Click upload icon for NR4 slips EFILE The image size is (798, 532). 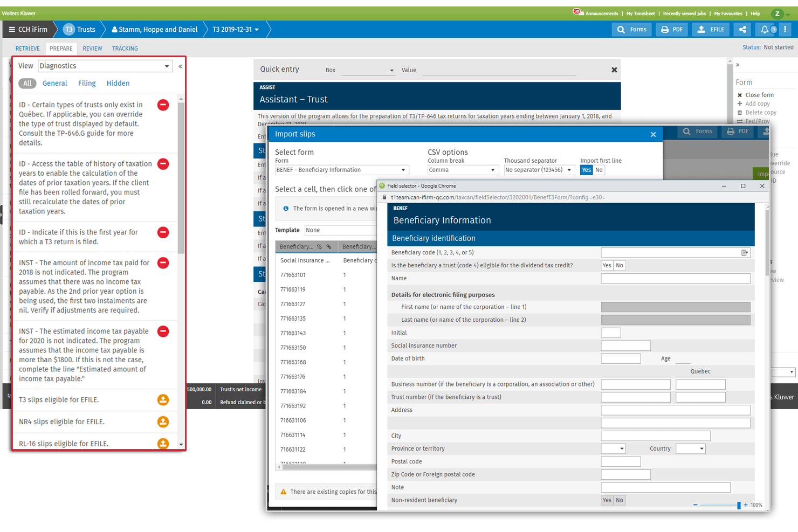click(x=163, y=422)
